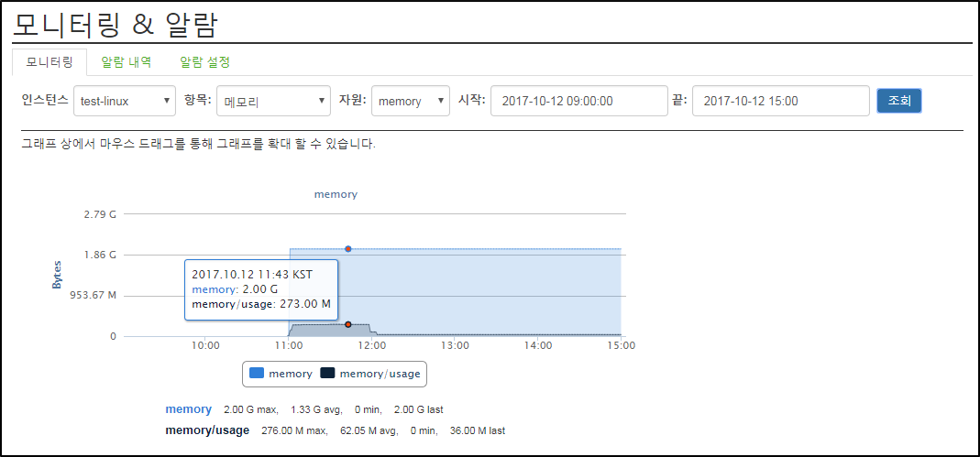
Task: Toggle the memory series in chart legend
Action: pos(281,374)
